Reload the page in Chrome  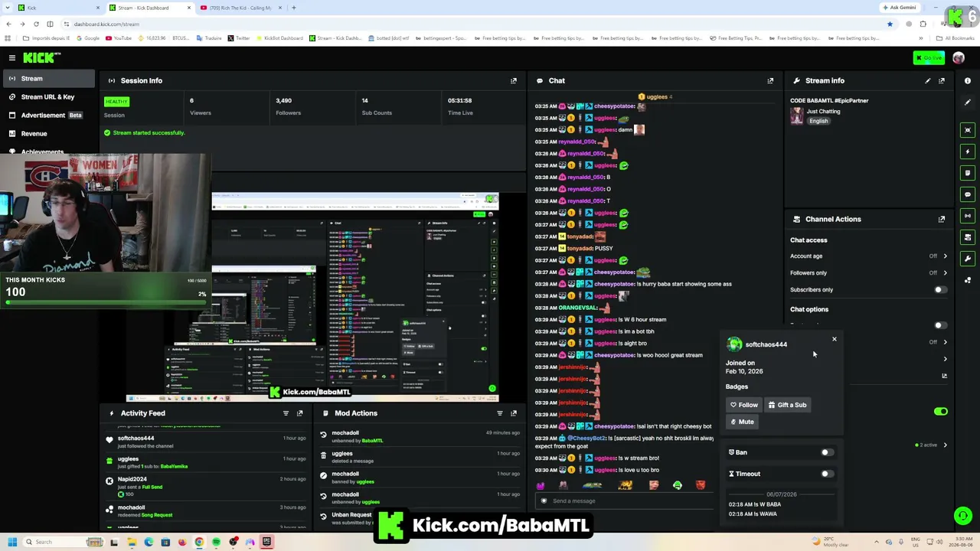(x=36, y=24)
